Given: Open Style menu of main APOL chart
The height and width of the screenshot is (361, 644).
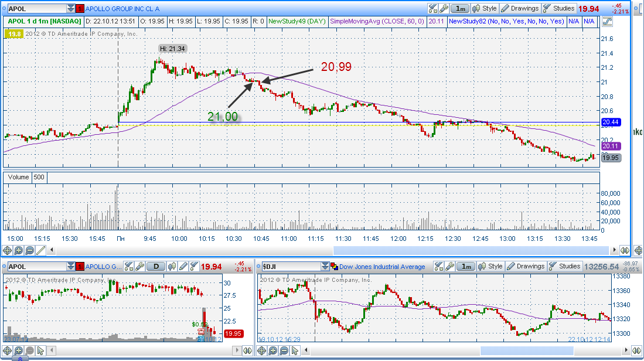Looking at the screenshot, I should click(x=485, y=9).
